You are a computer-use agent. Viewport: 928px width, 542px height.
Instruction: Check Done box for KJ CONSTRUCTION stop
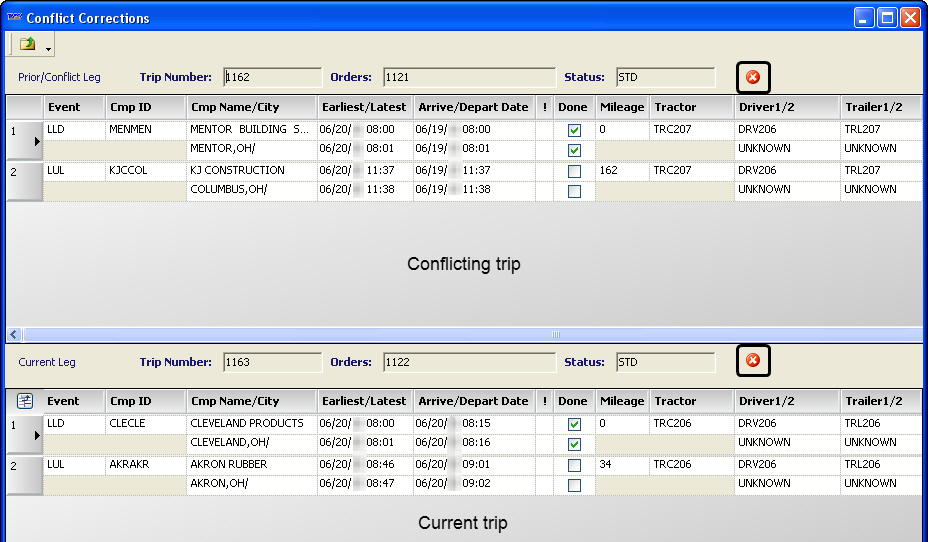pyautogui.click(x=574, y=171)
